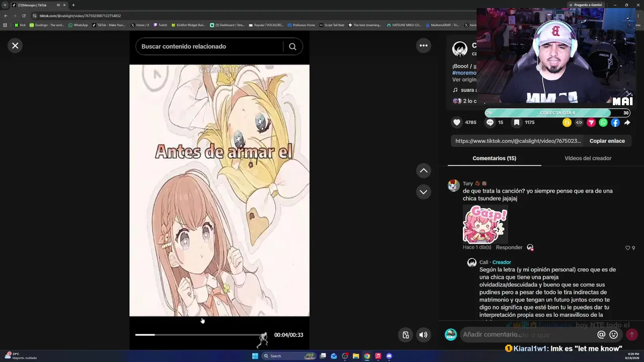Click the mini-player icon beside the volume control
Screen dimensions: 644x362
[x=406, y=335]
